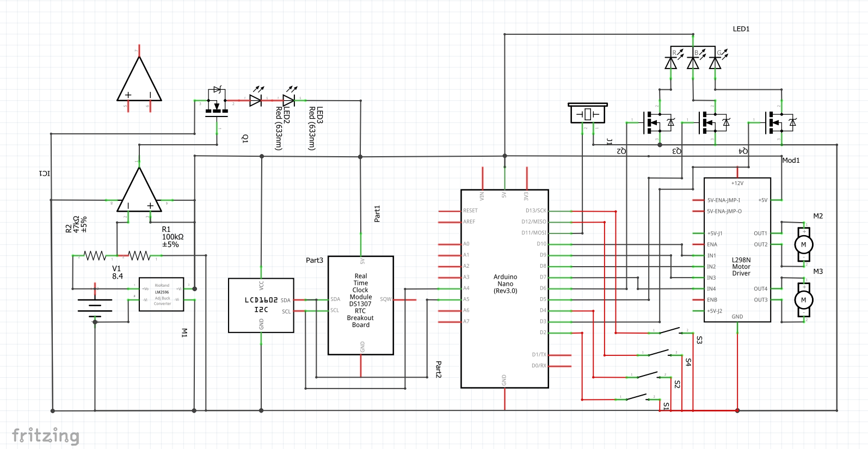Screen dimensions: 868x449
Task: Select the IC1 op-amp triangle symbol
Action: 139,189
